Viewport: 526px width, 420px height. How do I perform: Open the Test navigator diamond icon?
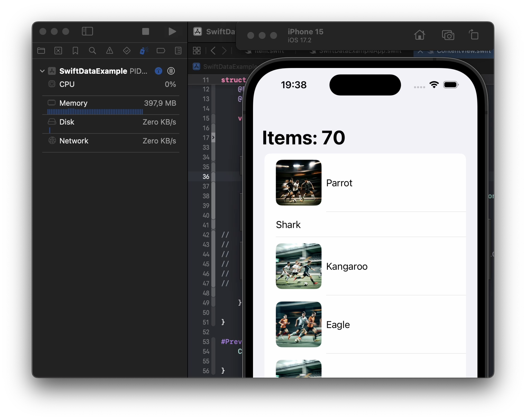coord(127,51)
